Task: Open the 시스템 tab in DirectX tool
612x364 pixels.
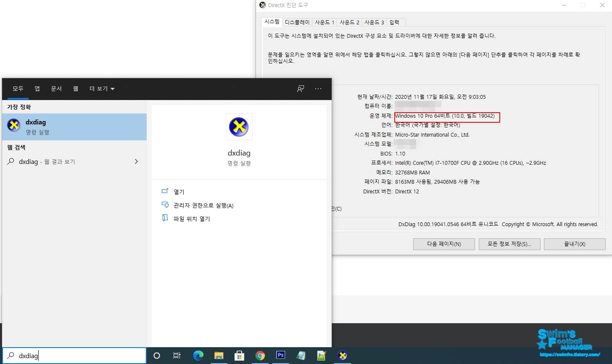Action: pos(272,22)
